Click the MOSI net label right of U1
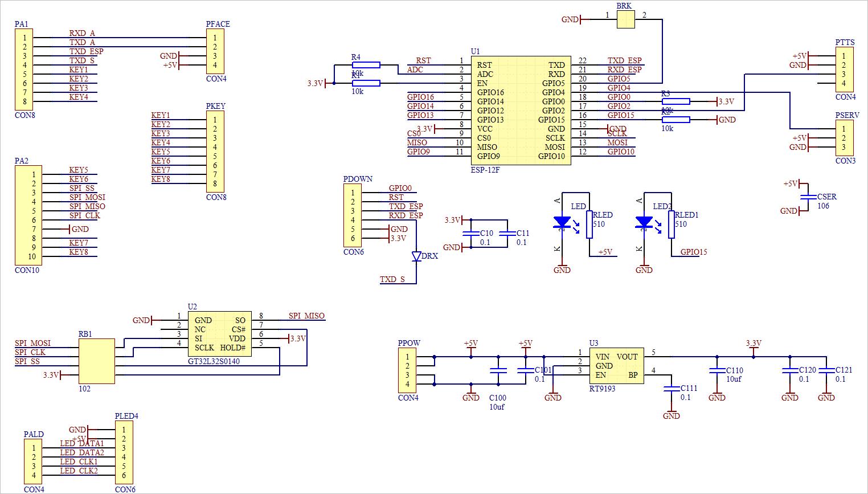This screenshot has height=494, width=868. 617,142
